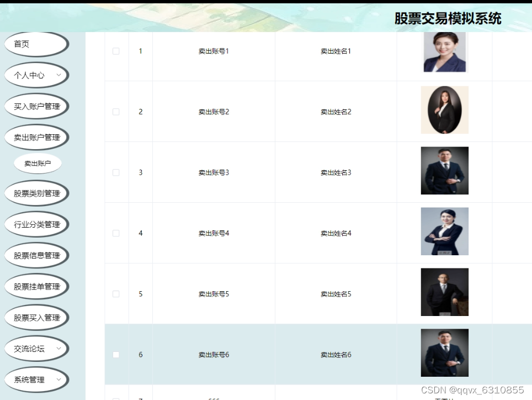This screenshot has width=532, height=400.
Task: Open the photo of 卖出姓名6
Action: click(444, 353)
